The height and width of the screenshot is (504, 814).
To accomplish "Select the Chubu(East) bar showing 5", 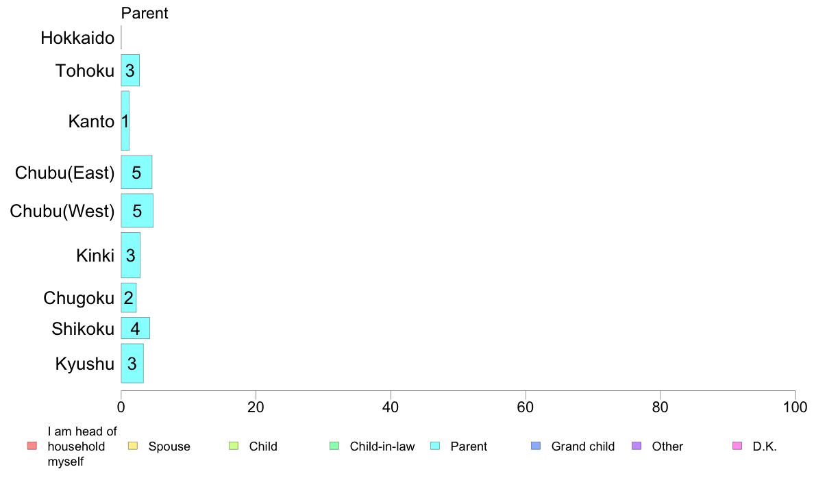I will pyautogui.click(x=136, y=173).
